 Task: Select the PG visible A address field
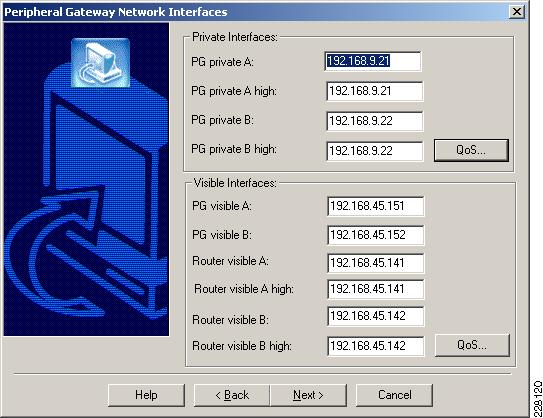click(375, 206)
